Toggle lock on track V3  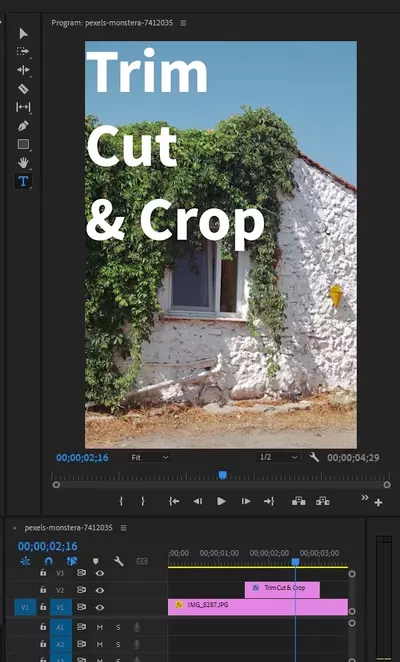pyautogui.click(x=43, y=573)
